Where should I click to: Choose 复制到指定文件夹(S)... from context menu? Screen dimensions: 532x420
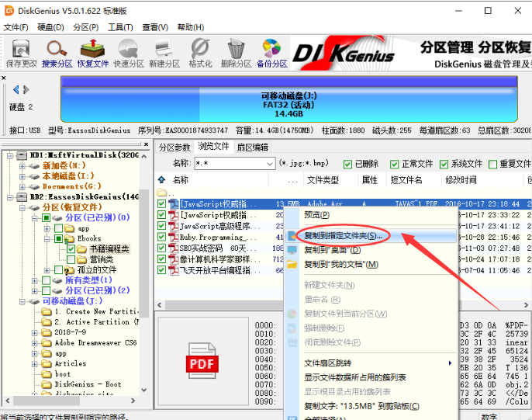tap(342, 235)
